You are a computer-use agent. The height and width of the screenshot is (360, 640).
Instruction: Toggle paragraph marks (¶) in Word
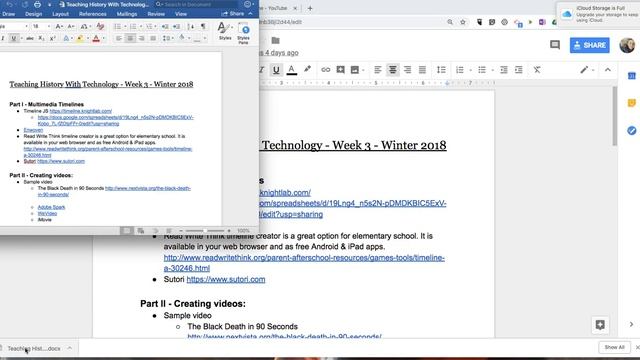click(x=203, y=27)
